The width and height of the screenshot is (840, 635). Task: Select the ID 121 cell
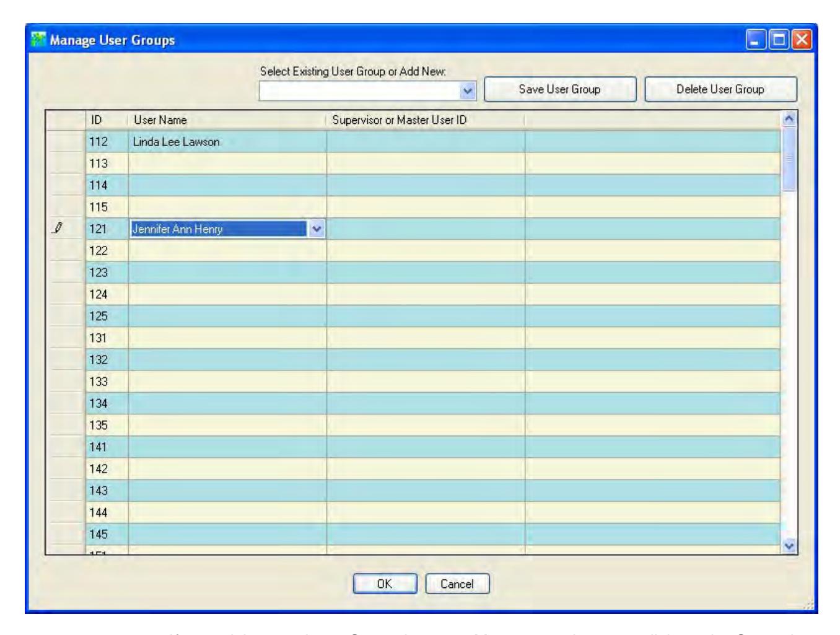coord(107,229)
